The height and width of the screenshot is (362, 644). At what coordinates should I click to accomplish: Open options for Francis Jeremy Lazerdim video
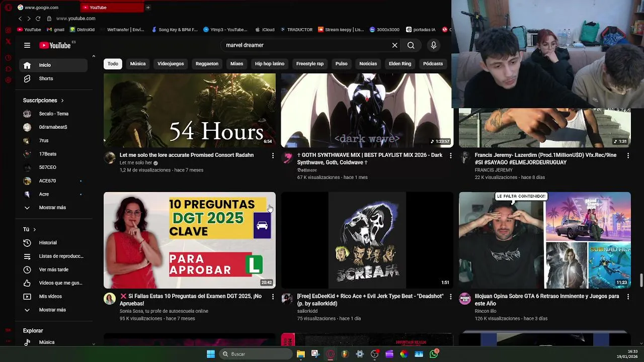(628, 156)
